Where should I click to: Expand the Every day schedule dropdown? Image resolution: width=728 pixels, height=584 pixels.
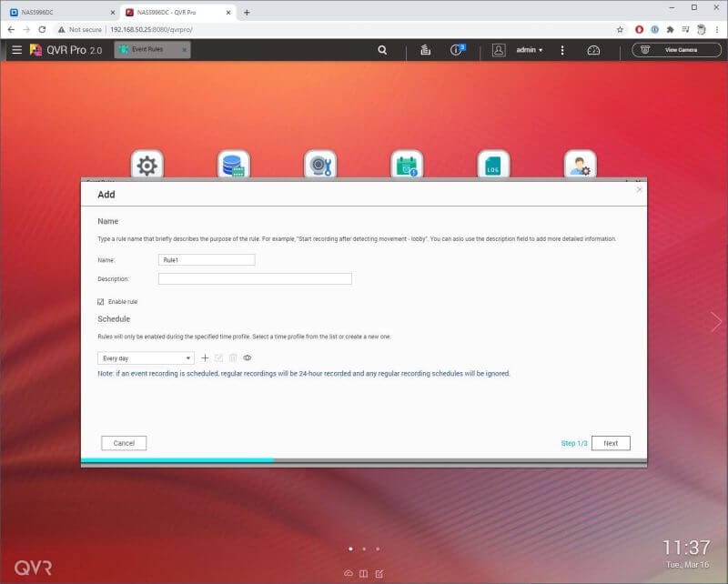(x=146, y=358)
